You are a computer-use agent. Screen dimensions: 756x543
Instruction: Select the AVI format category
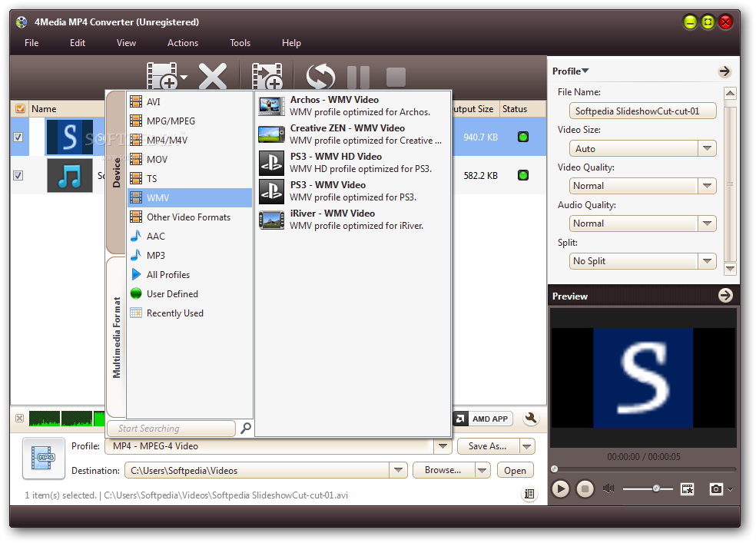point(190,101)
